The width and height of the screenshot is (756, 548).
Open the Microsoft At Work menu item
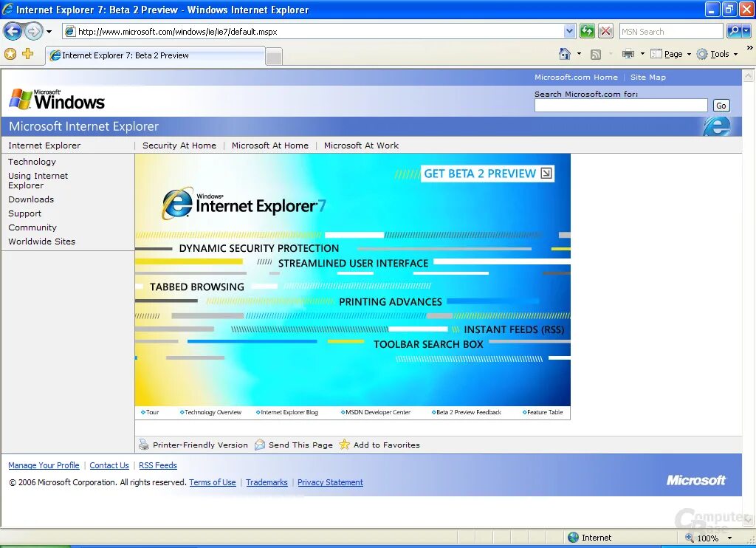[x=361, y=145]
